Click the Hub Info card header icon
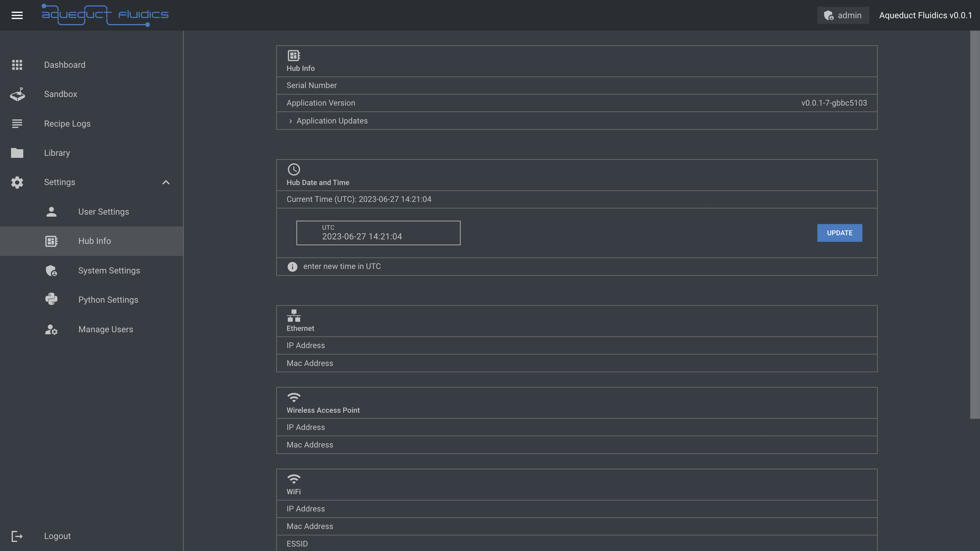This screenshot has width=980, height=551. click(x=294, y=55)
